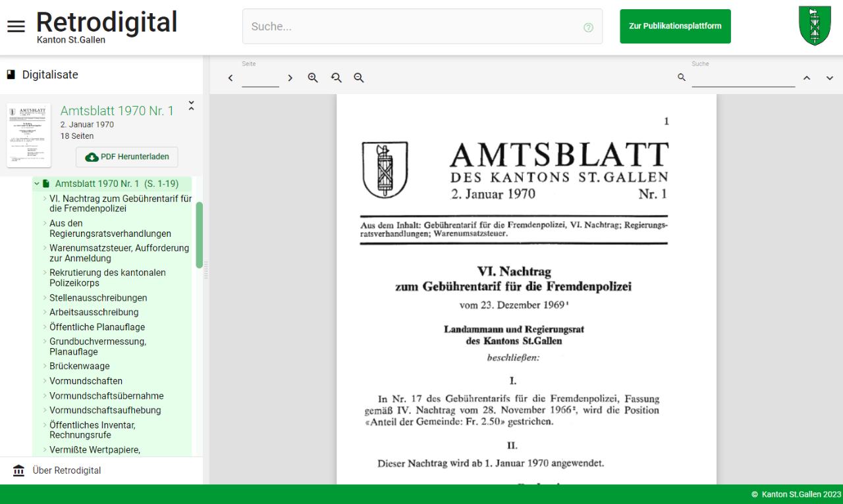Click the Seite page number field
843x504 pixels.
(x=260, y=78)
